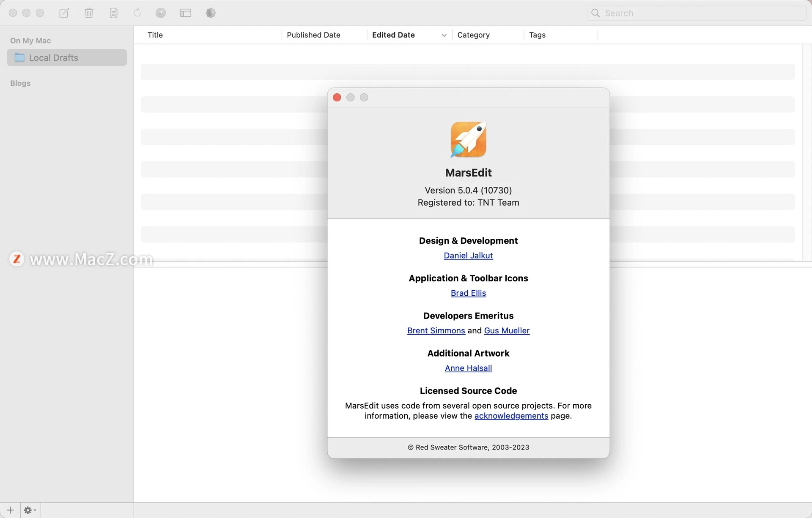812x518 pixels.
Task: Click the MarsEdit rocket app icon
Action: pyautogui.click(x=468, y=139)
